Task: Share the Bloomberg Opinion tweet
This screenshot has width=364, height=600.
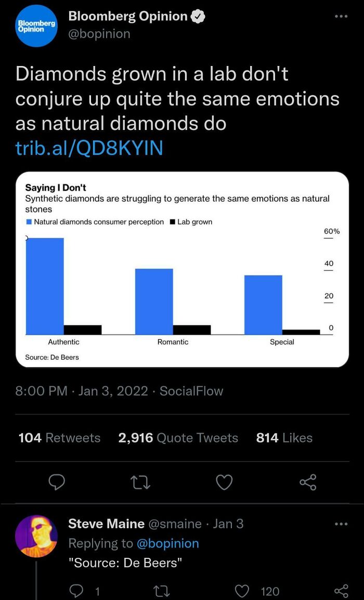Action: coord(308,483)
